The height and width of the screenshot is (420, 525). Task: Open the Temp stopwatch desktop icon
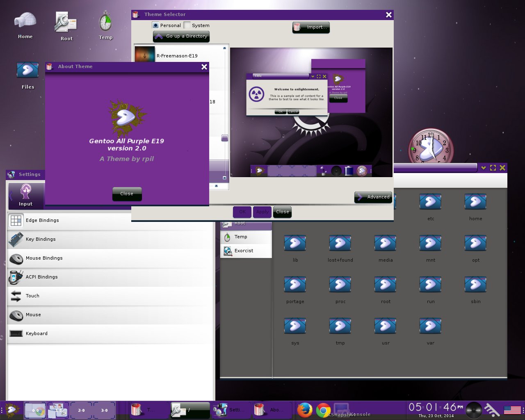105,21
